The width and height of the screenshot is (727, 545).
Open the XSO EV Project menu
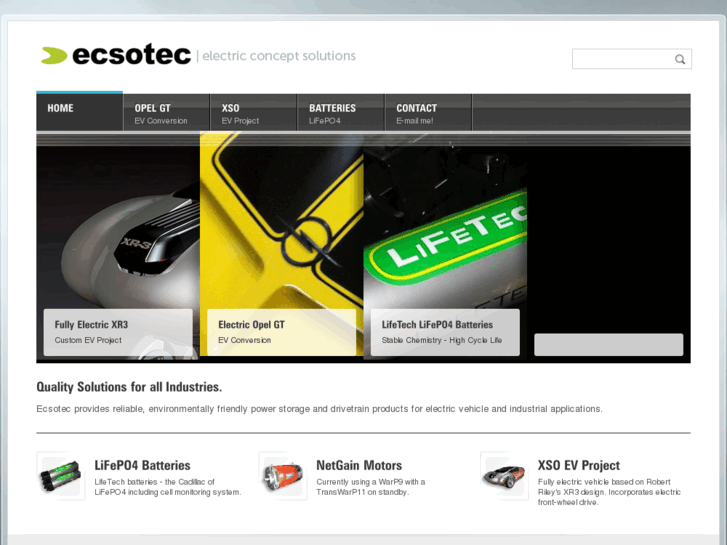point(253,113)
